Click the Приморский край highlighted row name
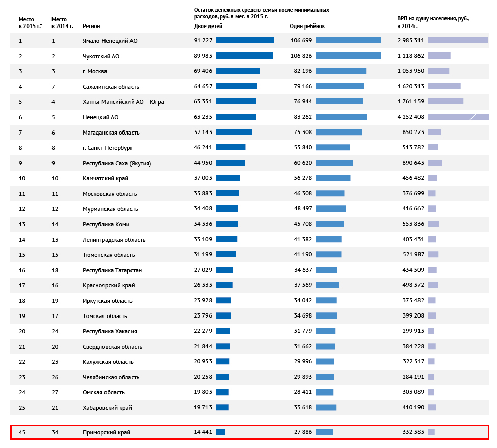 [x=107, y=432]
